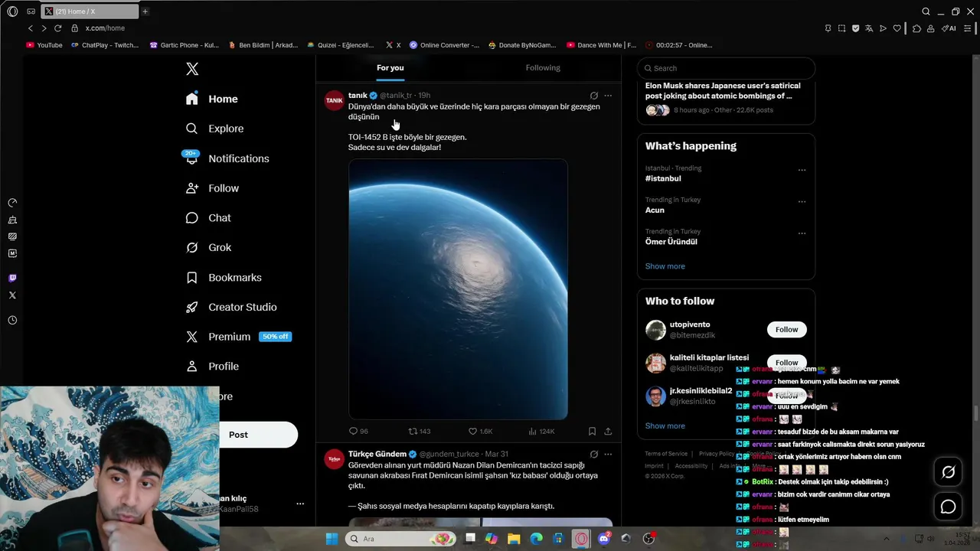The width and height of the screenshot is (980, 551).
Task: Click the Search field on X
Action: click(x=726, y=68)
